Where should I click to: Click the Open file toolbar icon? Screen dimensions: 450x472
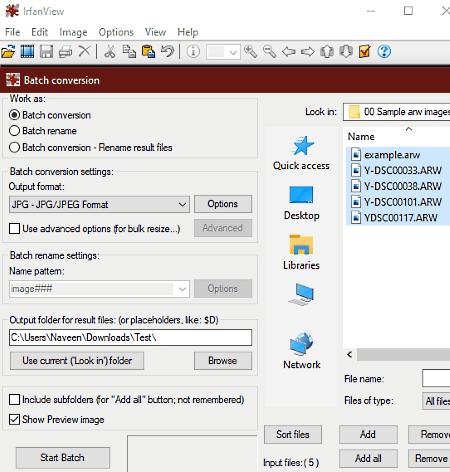click(8, 52)
